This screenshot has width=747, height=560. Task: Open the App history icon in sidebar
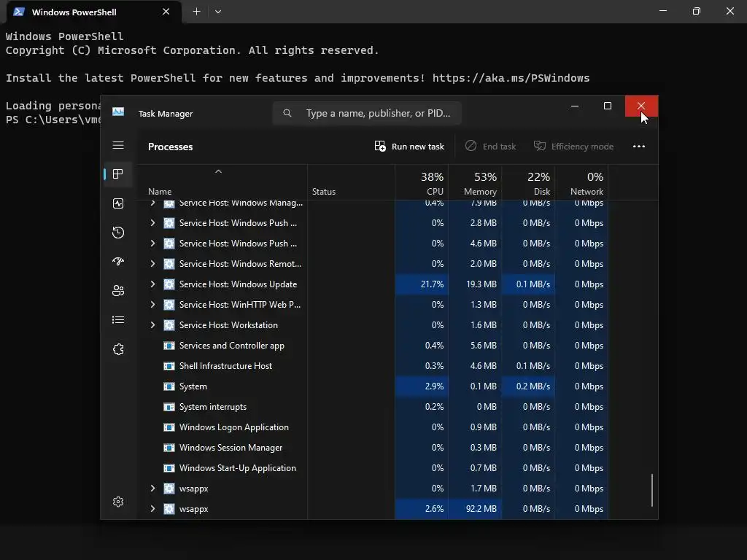tap(118, 233)
